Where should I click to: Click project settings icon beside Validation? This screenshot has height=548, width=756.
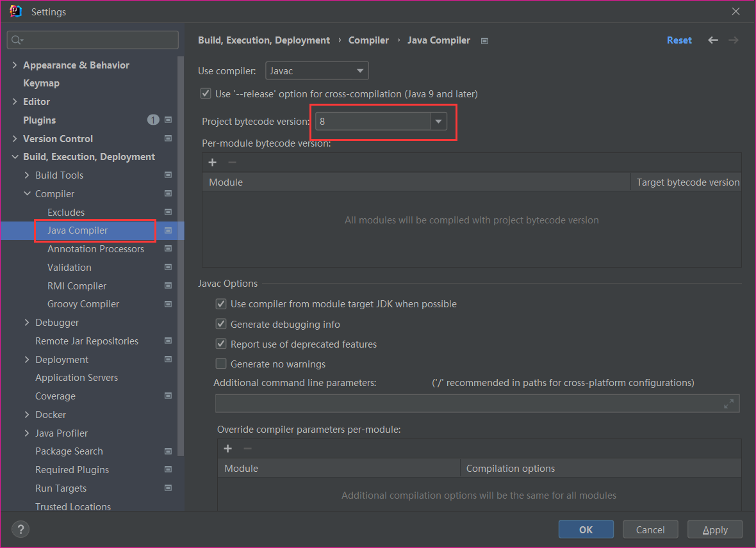coord(168,267)
